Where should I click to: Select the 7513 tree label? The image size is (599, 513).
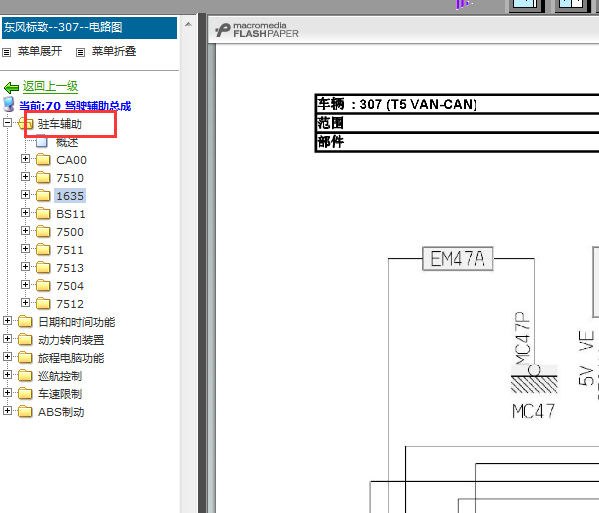(x=70, y=267)
